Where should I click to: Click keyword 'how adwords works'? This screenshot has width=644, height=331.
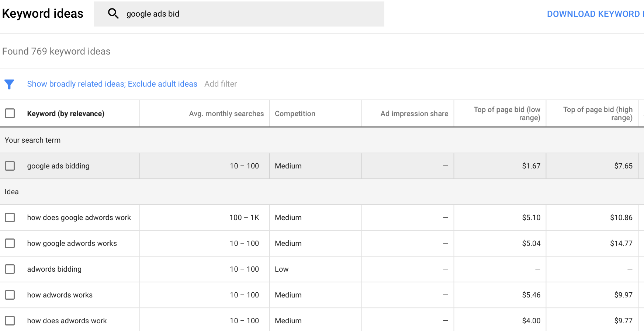[x=60, y=295]
